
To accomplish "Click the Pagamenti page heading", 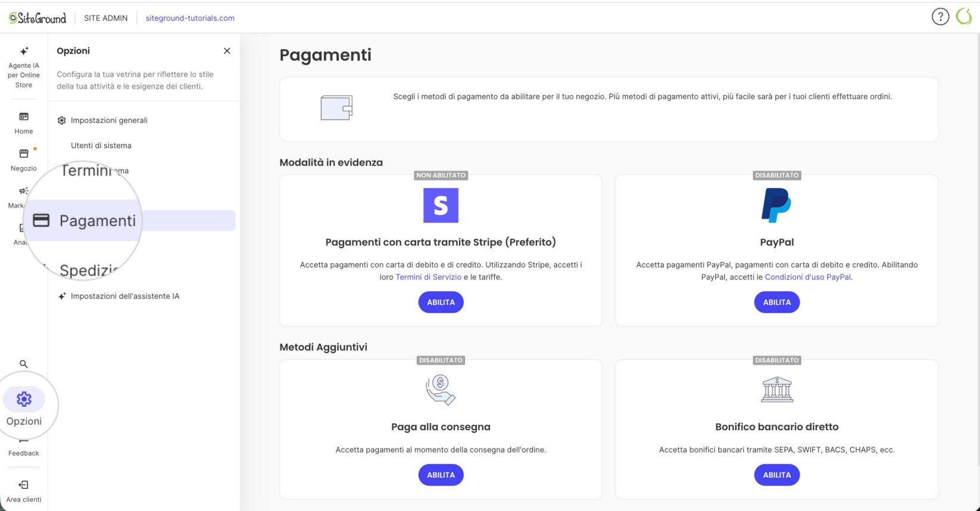I will click(x=326, y=55).
